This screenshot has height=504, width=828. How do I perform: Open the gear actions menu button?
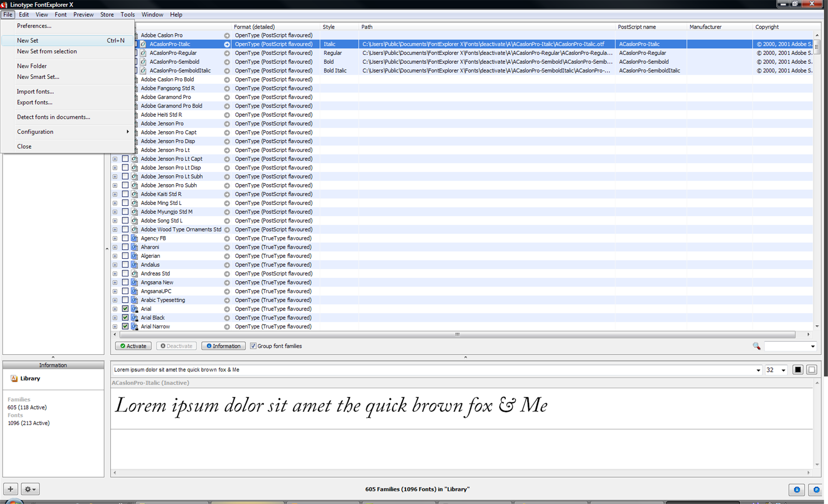[30, 489]
